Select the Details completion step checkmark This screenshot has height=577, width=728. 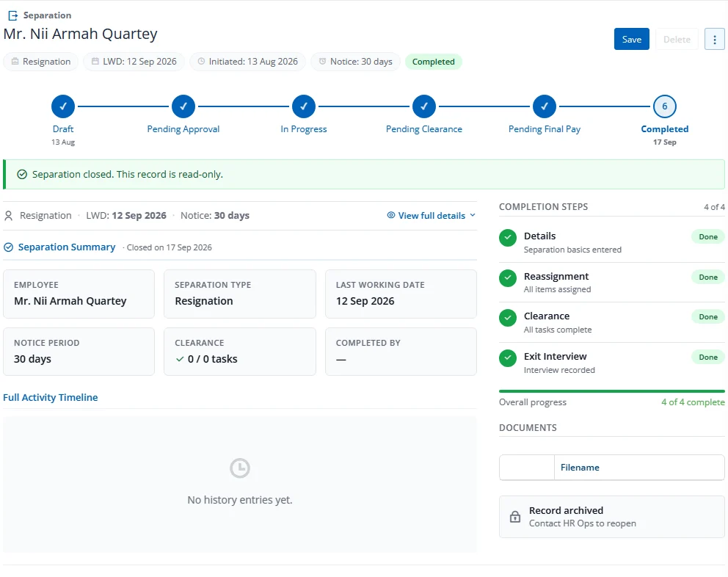[508, 238]
